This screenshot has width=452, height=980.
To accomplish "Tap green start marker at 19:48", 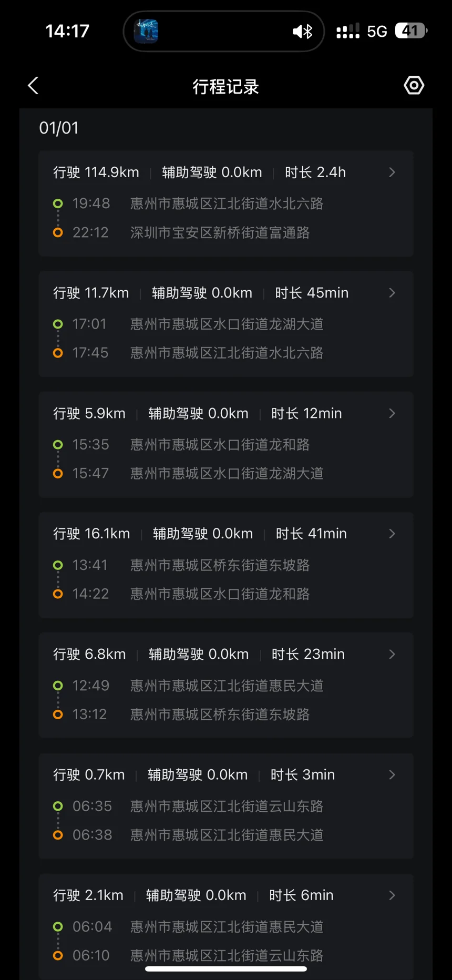I will pos(58,203).
